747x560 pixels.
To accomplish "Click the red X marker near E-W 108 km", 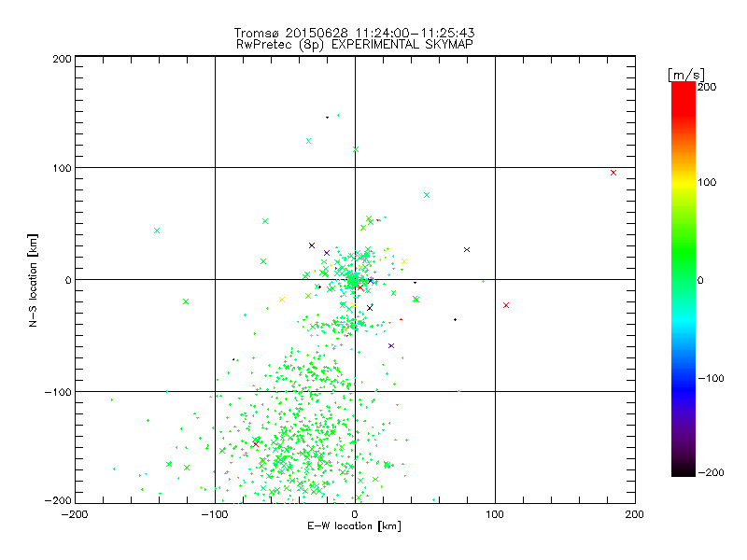I will tap(506, 305).
